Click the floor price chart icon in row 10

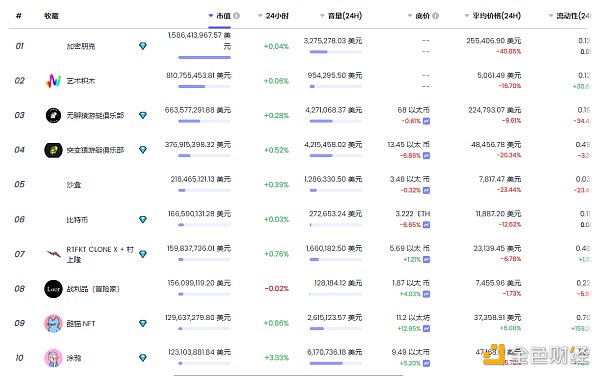(x=426, y=363)
